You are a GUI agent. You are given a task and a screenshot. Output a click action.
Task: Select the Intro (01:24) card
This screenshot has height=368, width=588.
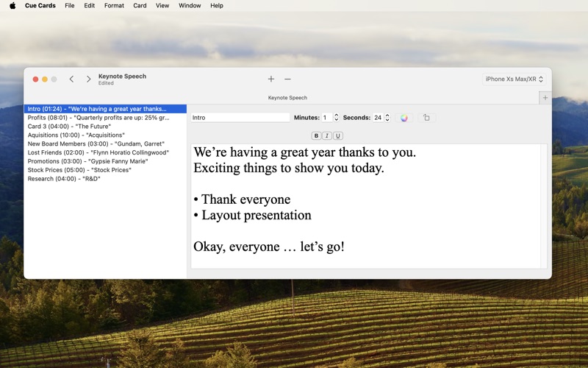[105, 109]
